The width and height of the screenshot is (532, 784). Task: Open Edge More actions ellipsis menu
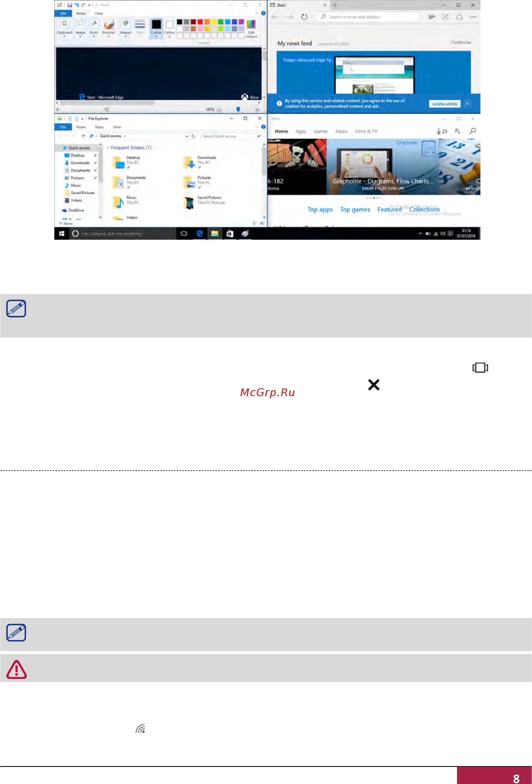click(x=473, y=17)
